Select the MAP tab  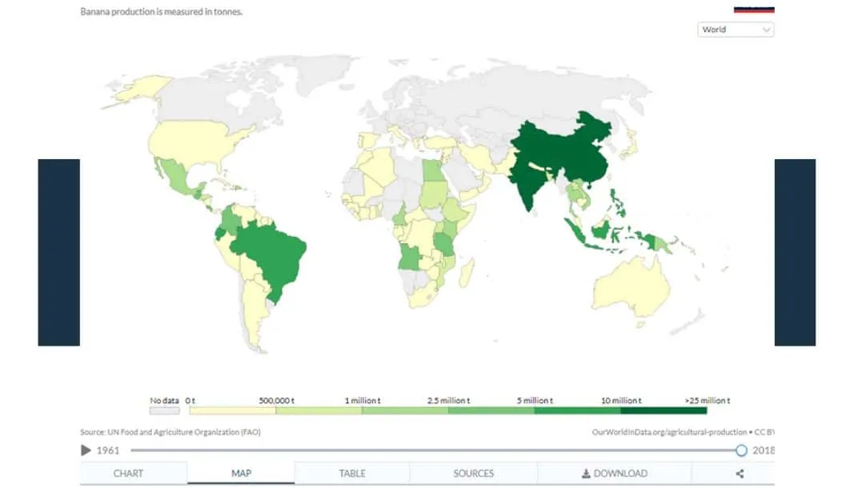click(242, 473)
